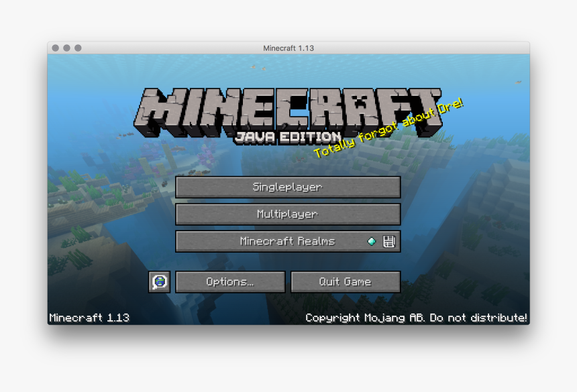Click the Minecraft 1.13 version text
The image size is (577, 392).
click(x=89, y=318)
